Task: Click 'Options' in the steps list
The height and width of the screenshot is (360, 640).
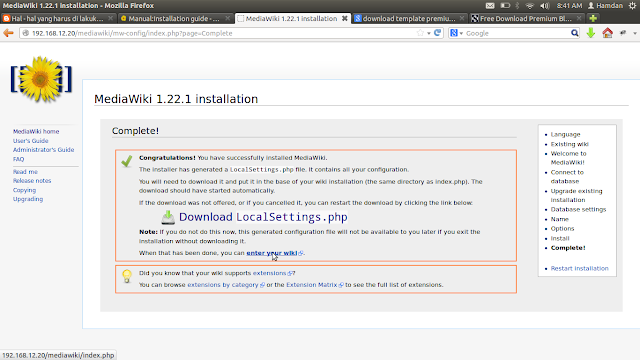Action: tap(562, 229)
